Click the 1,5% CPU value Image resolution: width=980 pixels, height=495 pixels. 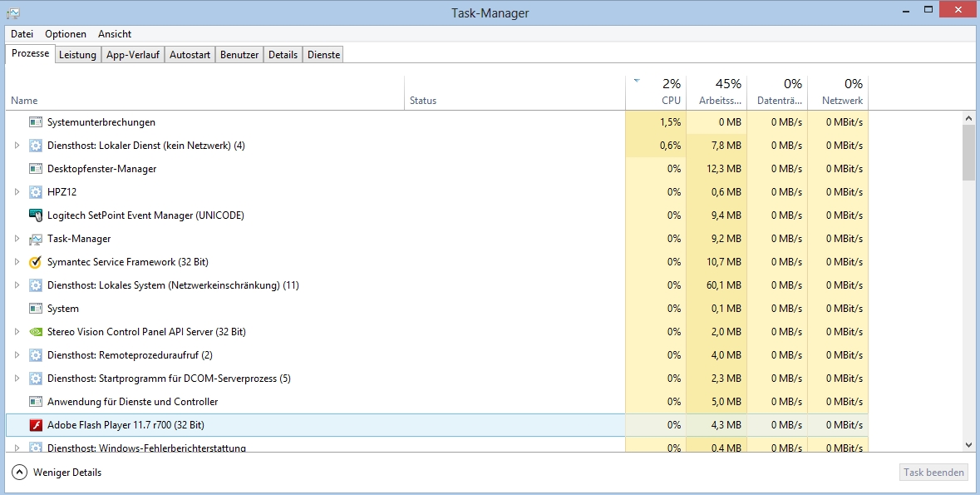point(670,122)
